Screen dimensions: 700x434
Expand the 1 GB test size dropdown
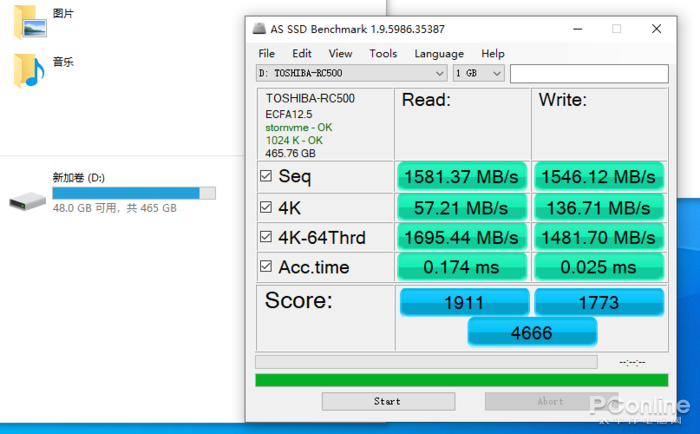tap(479, 73)
